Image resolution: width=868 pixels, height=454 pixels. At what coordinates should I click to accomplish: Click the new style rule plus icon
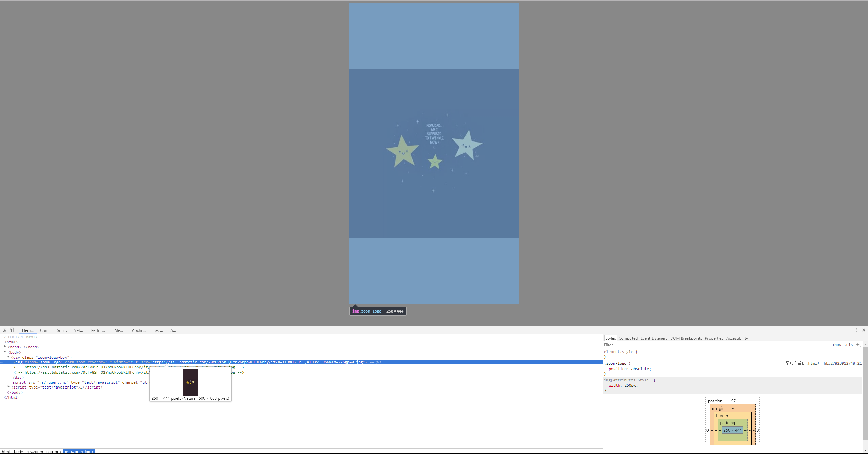click(858, 345)
